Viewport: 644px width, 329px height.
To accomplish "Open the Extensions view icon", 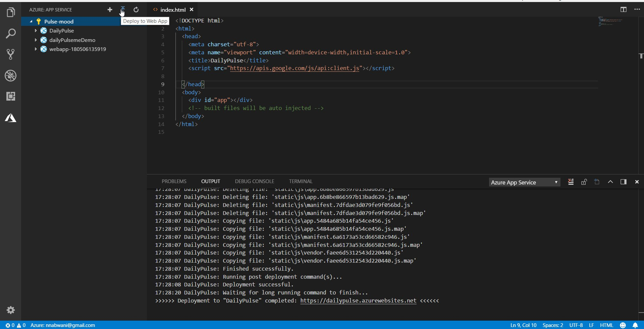I will pyautogui.click(x=11, y=97).
